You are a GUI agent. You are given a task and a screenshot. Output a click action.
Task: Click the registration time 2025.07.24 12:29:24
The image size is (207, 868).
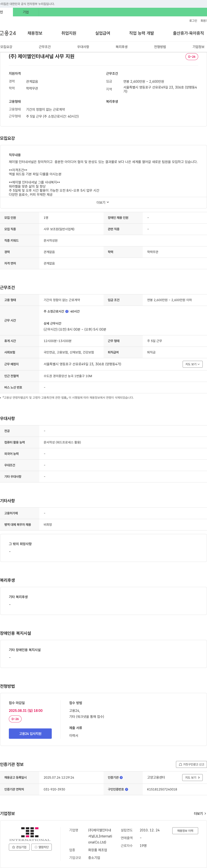click(x=59, y=777)
